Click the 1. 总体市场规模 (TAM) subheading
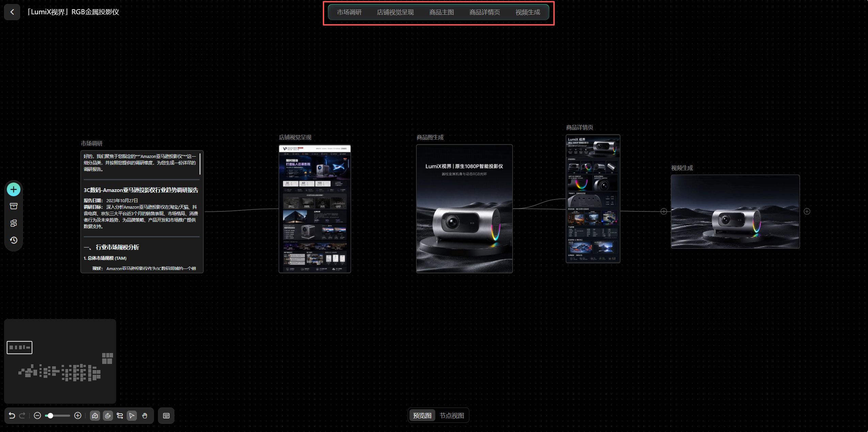This screenshot has width=868, height=432. (x=105, y=258)
